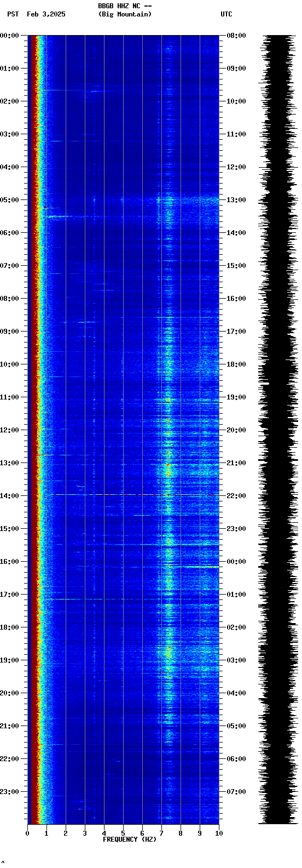Viewport: 302px width, 868px height.
Task: Click the 22:00 UTC time label
Action: click(236, 496)
